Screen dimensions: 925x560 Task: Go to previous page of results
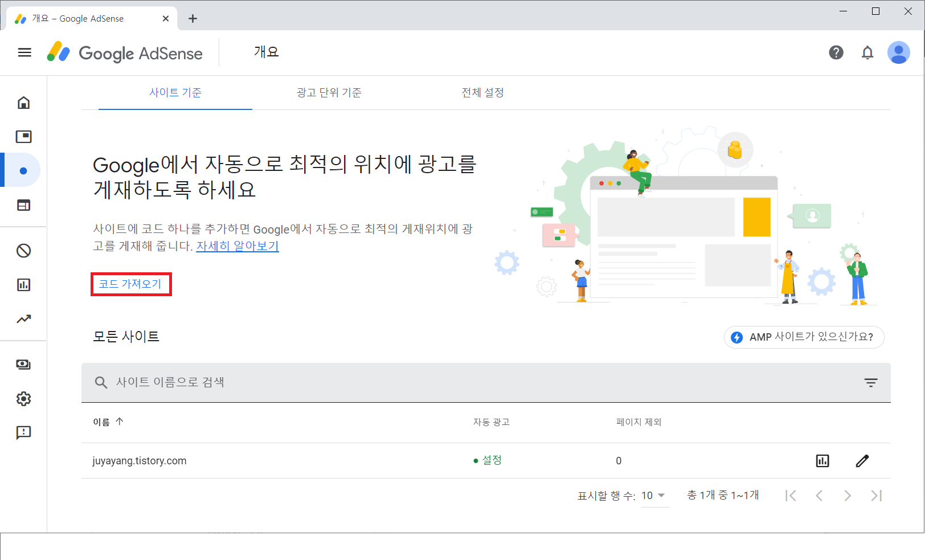(819, 496)
